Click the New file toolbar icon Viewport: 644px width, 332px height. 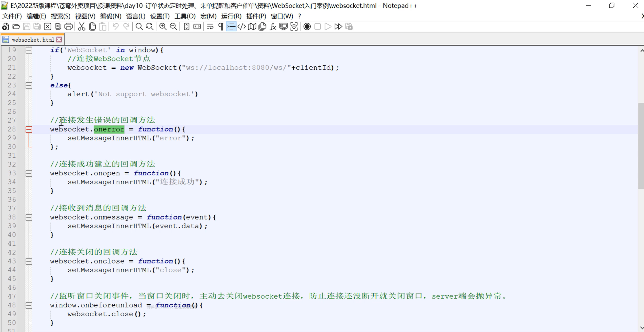pyautogui.click(x=5, y=27)
